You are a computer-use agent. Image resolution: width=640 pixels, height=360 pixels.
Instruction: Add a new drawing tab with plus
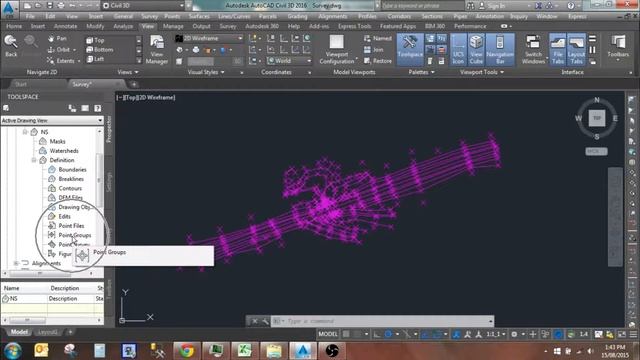click(x=134, y=84)
